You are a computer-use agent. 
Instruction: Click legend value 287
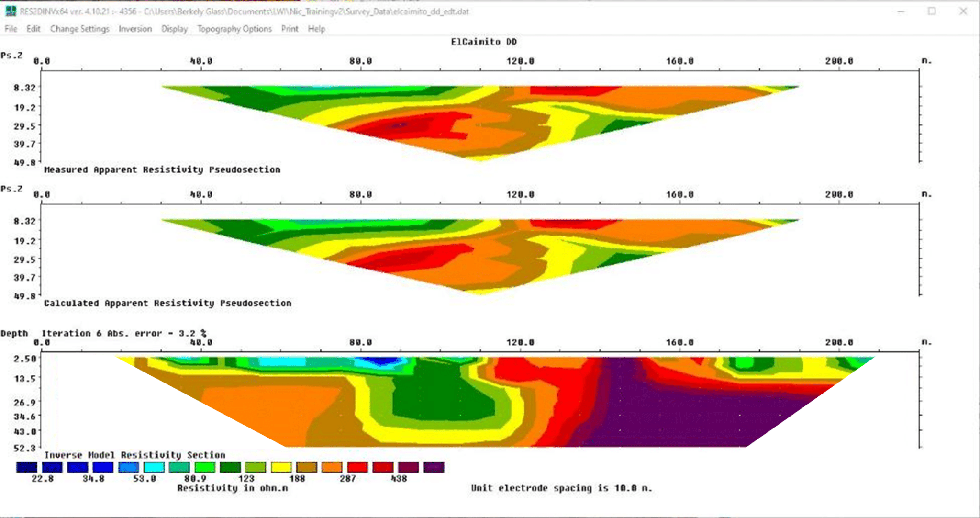click(x=348, y=478)
